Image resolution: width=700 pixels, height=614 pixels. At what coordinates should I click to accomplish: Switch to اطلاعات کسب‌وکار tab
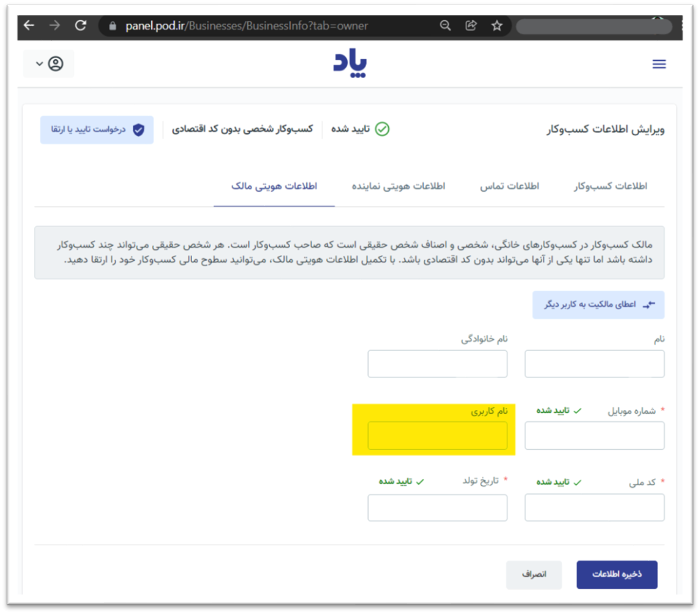(x=611, y=186)
